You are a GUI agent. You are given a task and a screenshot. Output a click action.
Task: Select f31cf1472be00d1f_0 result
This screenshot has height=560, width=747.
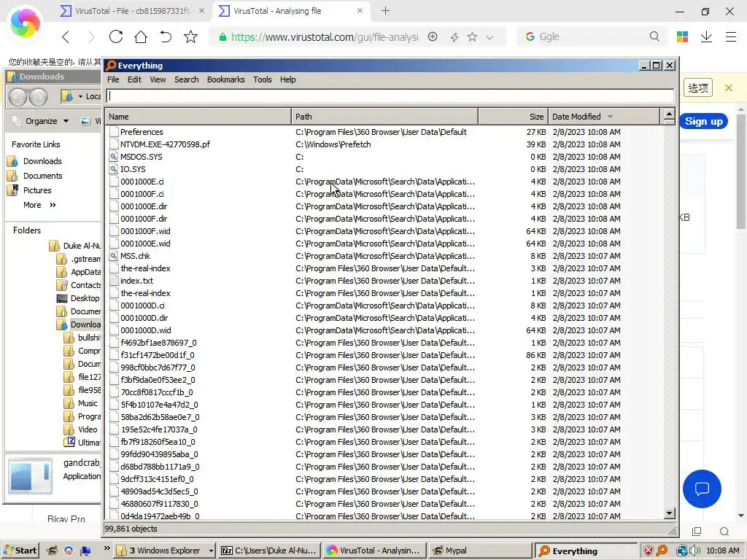(x=384, y=355)
